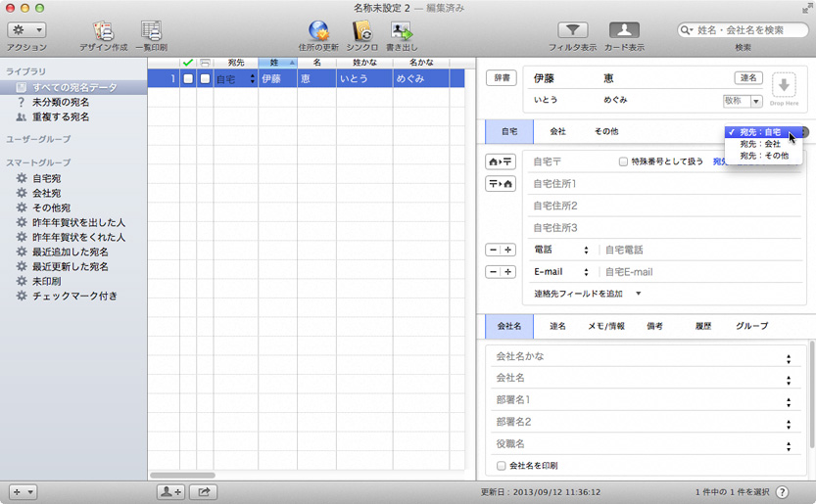Open the デザイン作成 design tool
The height and width of the screenshot is (504, 816).
pyautogui.click(x=102, y=31)
